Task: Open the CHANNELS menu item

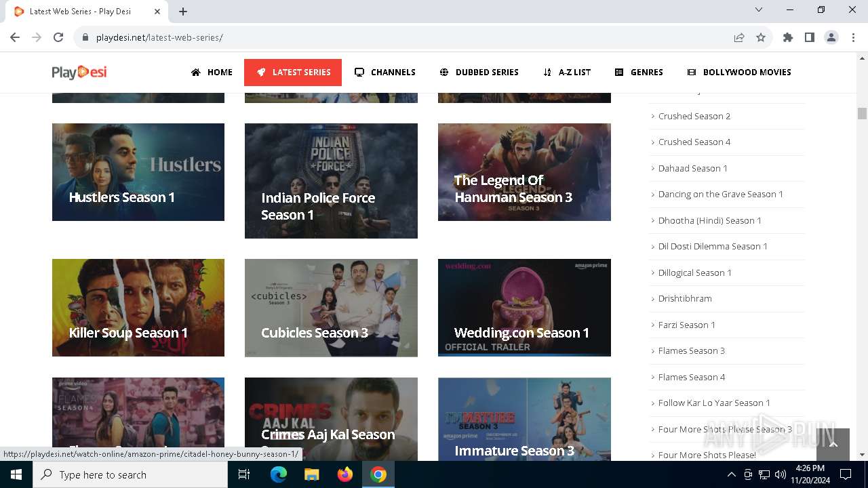Action: 384,72
